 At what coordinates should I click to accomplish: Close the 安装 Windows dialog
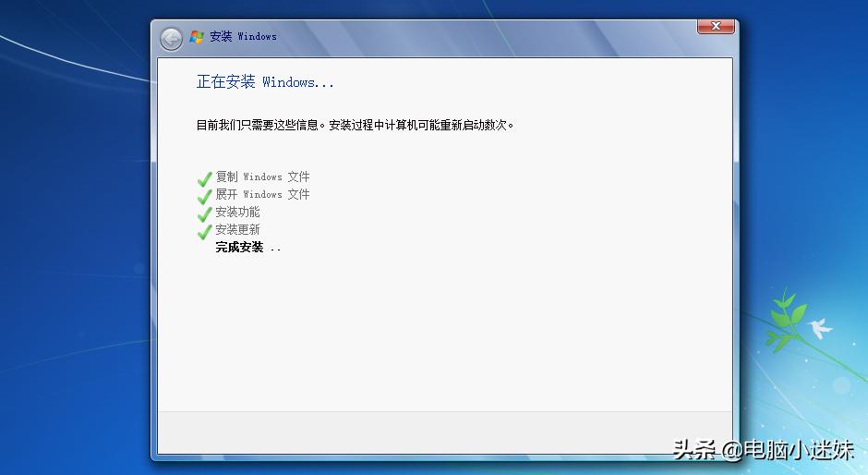[716, 26]
